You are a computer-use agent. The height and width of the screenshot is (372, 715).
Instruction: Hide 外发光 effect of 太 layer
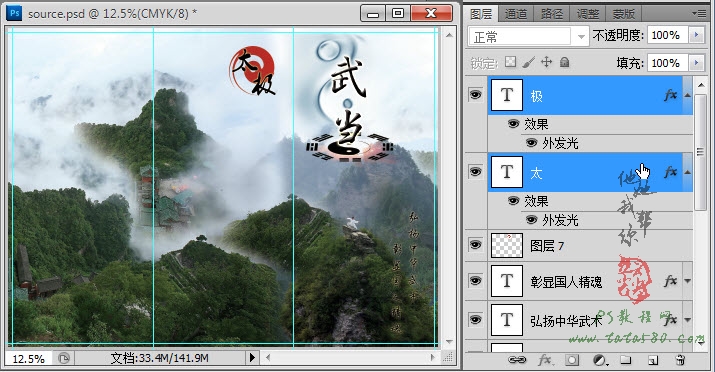tap(531, 220)
